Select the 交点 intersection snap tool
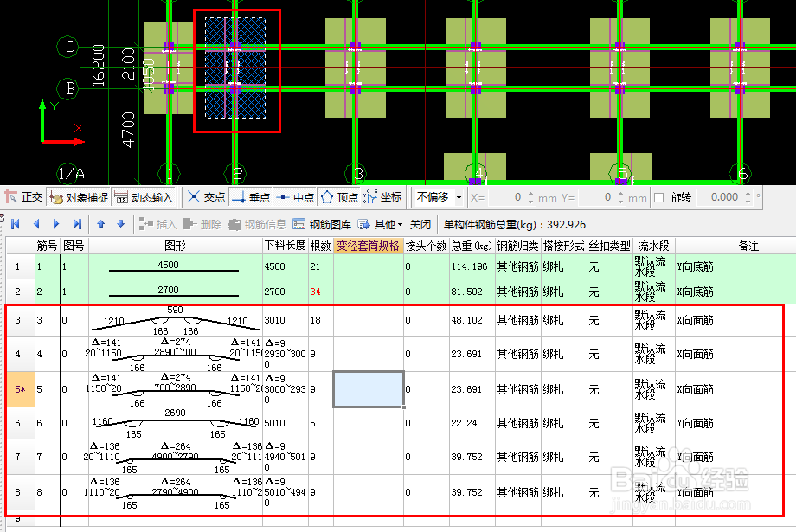The height and width of the screenshot is (532, 796). pos(208,196)
